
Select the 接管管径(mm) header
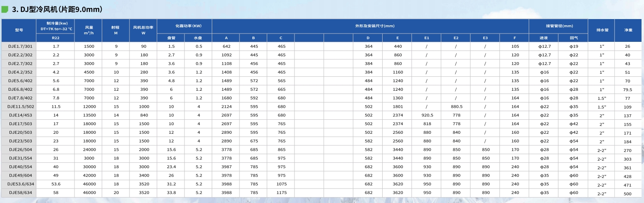[558, 26]
